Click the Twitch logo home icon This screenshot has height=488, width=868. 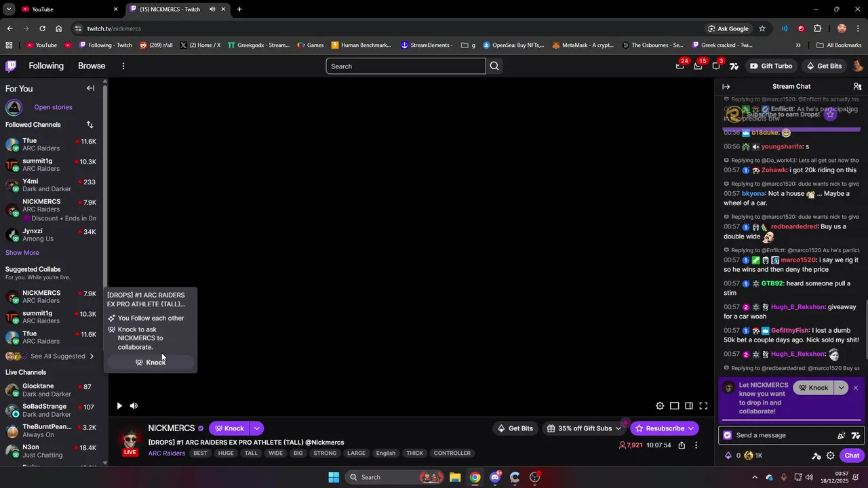(11, 66)
